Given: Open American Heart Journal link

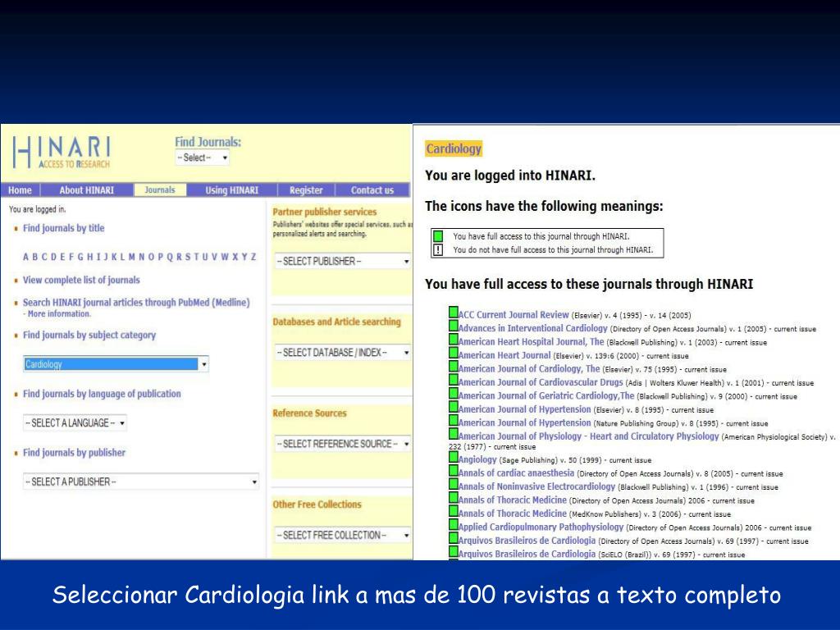Looking at the screenshot, I should [504, 355].
